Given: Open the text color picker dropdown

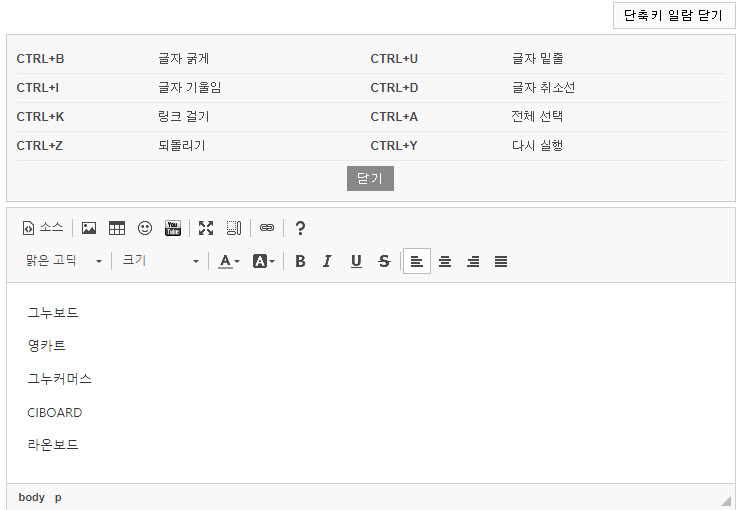Looking at the screenshot, I should [229, 261].
